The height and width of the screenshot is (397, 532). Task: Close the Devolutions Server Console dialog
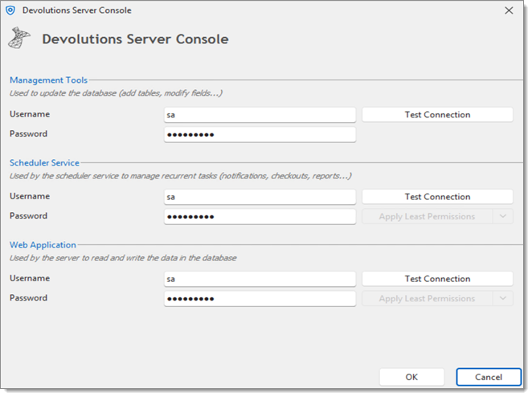pos(509,10)
